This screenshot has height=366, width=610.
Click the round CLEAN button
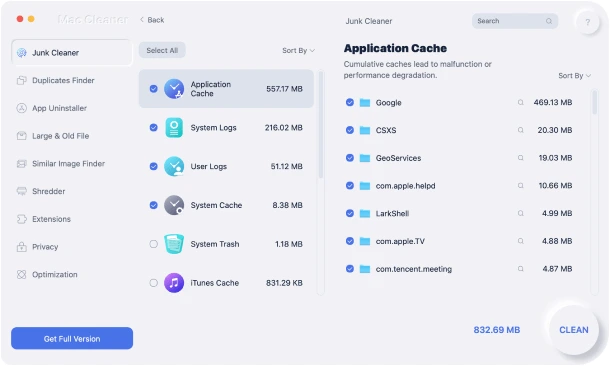[x=573, y=330]
